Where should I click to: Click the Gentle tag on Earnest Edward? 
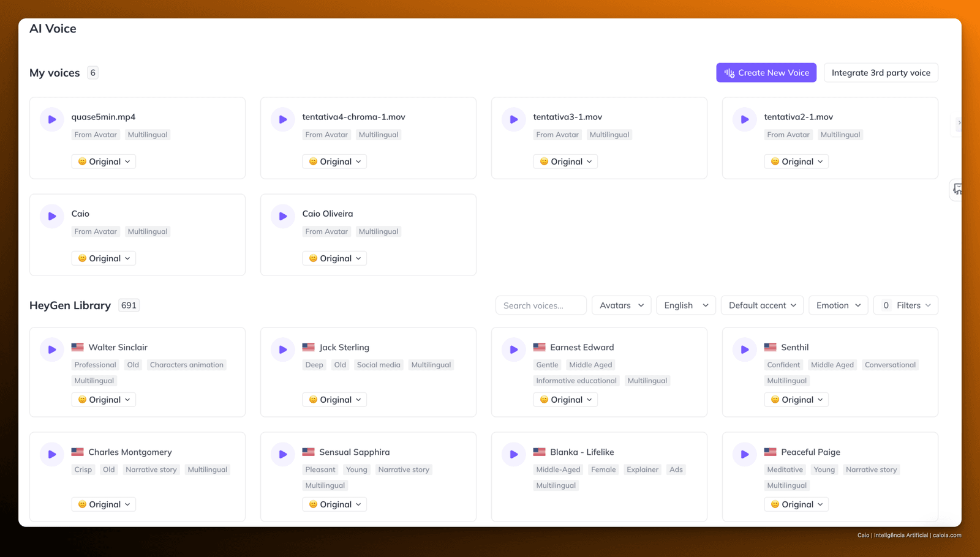pos(547,365)
